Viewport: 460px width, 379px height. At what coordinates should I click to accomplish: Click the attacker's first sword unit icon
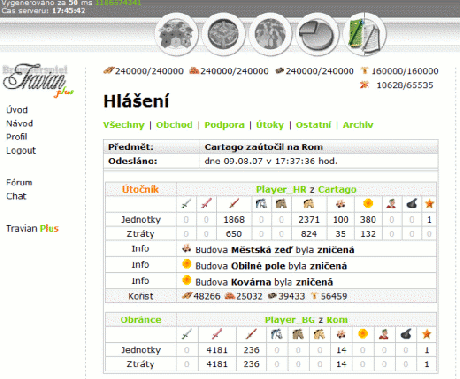186,203
